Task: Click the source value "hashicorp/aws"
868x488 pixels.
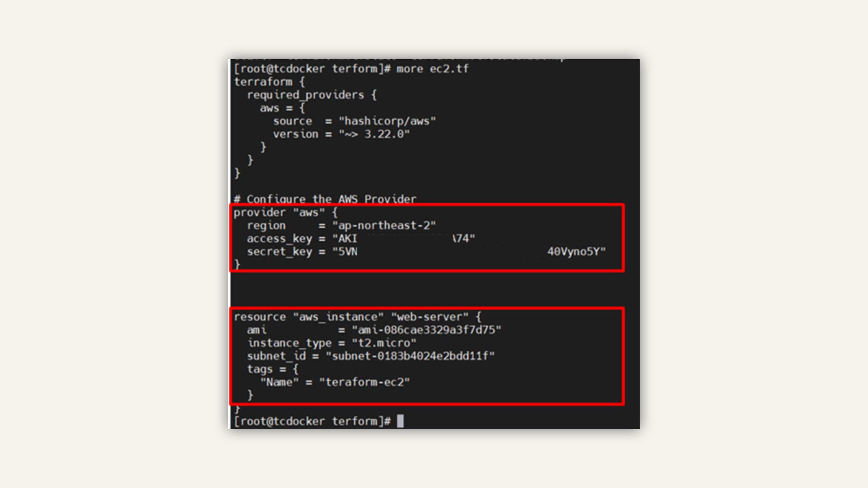Action: [387, 121]
